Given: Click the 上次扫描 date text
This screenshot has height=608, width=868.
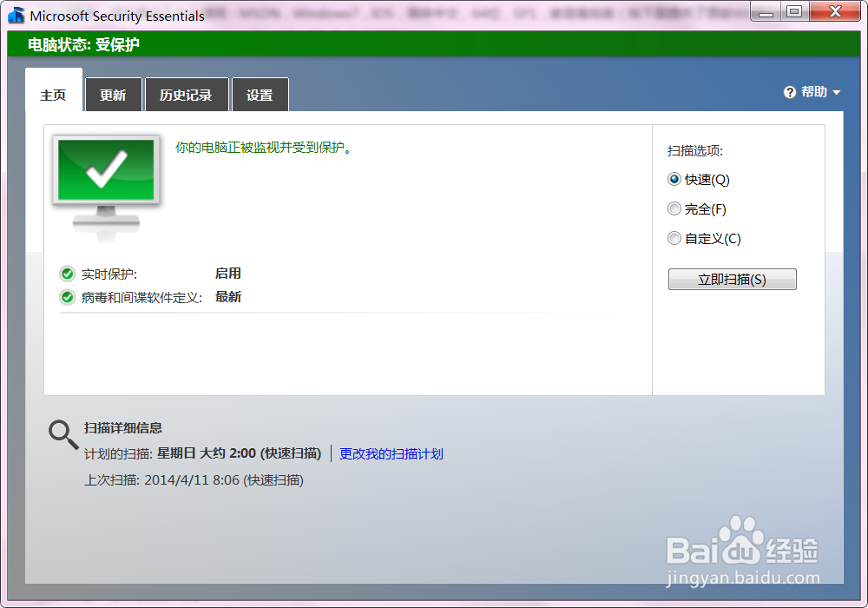Looking at the screenshot, I should pos(201,479).
